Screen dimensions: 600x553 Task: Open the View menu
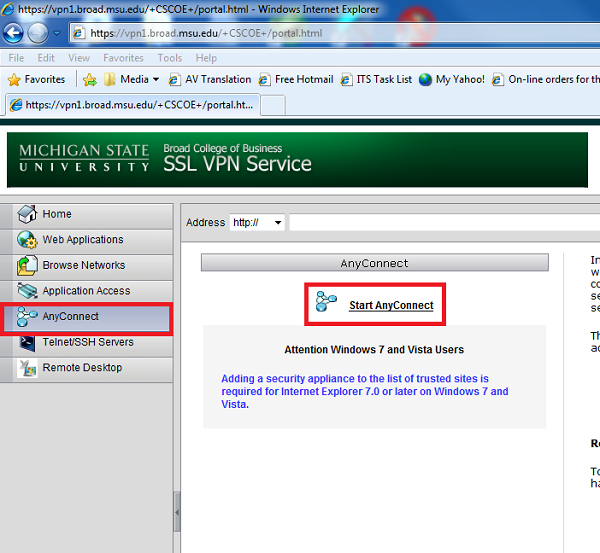pyautogui.click(x=79, y=58)
